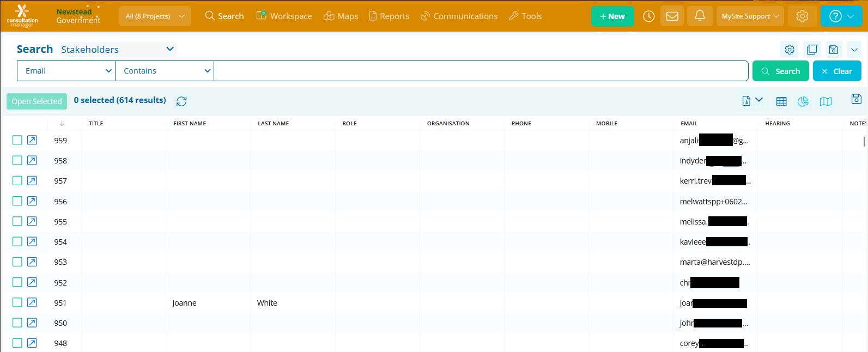Expand the MySite Support menu
868x352 pixels.
pyautogui.click(x=750, y=16)
